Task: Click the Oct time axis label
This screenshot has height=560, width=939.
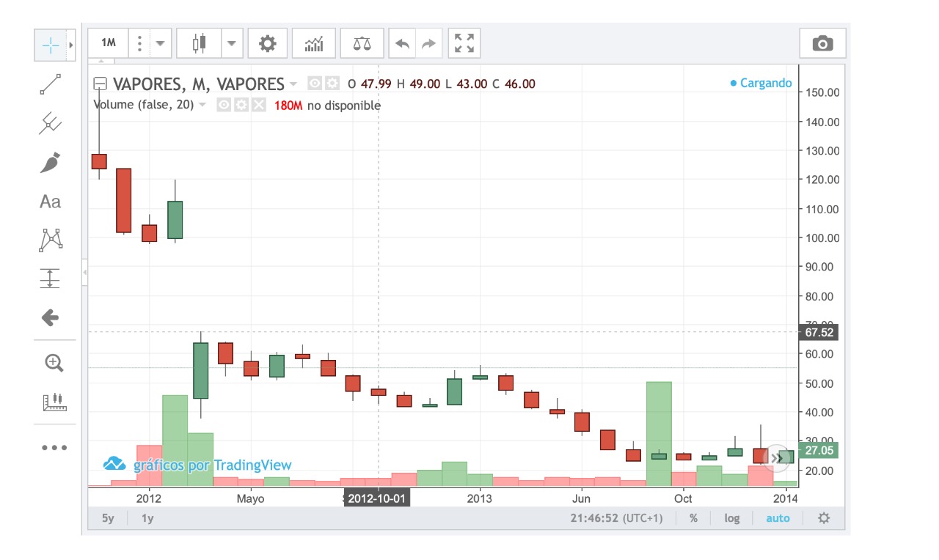Action: pos(683,498)
